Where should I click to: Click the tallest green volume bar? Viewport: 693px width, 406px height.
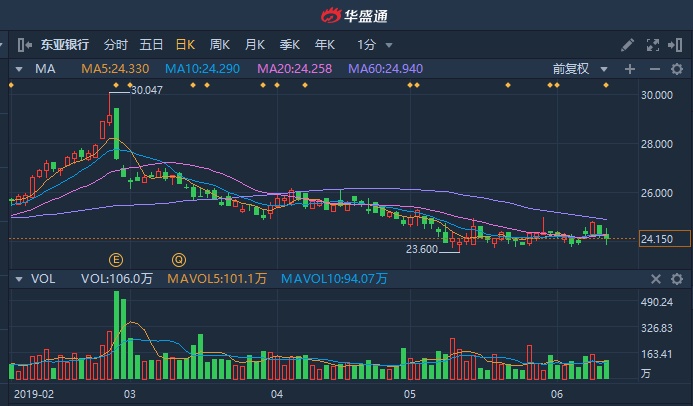pyautogui.click(x=117, y=335)
